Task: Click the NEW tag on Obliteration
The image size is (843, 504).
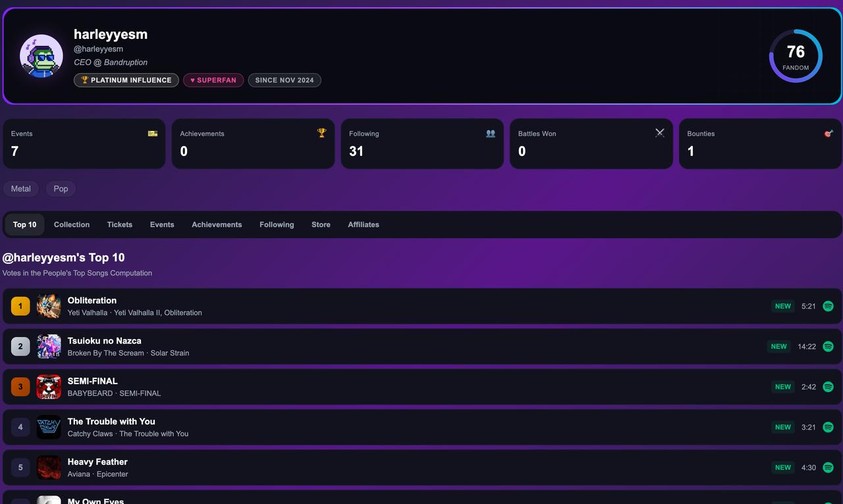Action: [x=783, y=306]
